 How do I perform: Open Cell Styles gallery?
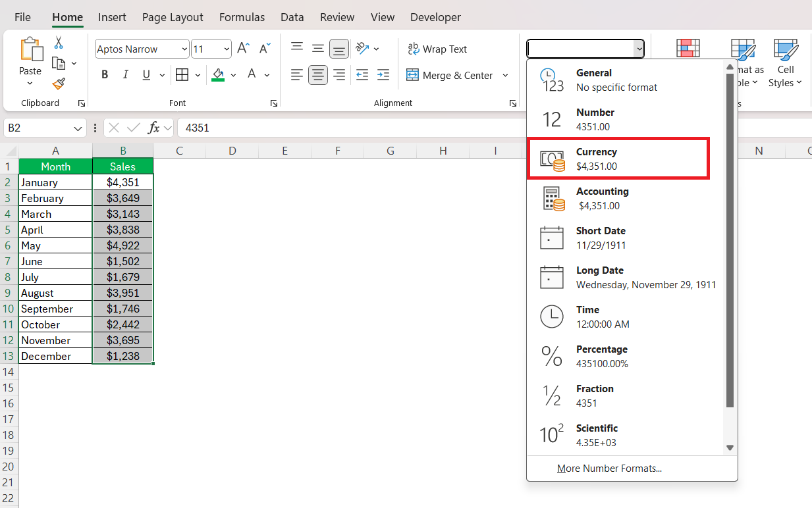pyautogui.click(x=786, y=63)
